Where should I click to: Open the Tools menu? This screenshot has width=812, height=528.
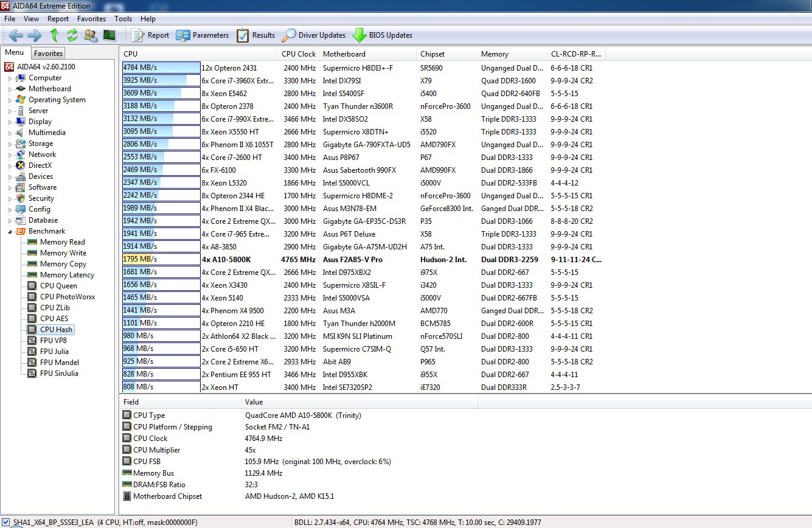[123, 19]
